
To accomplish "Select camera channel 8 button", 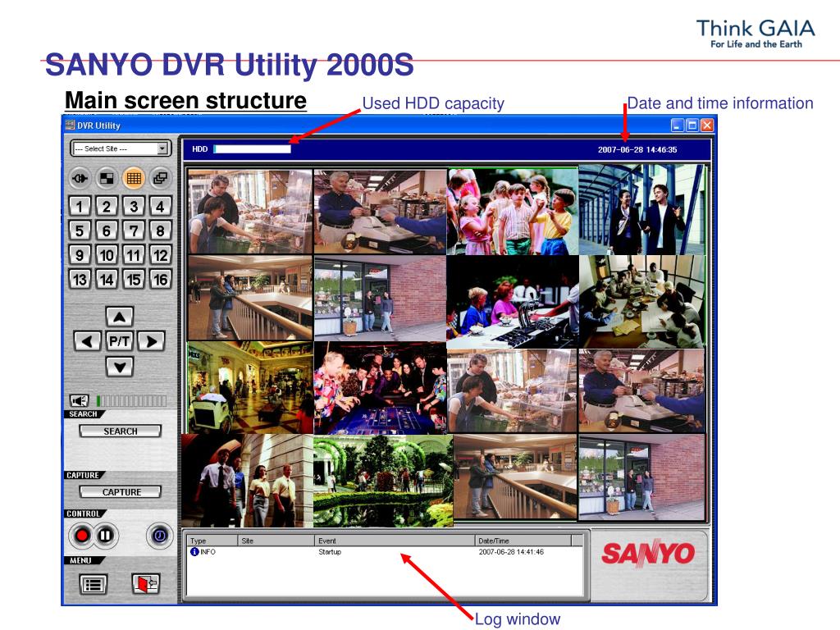I will coord(160,231).
